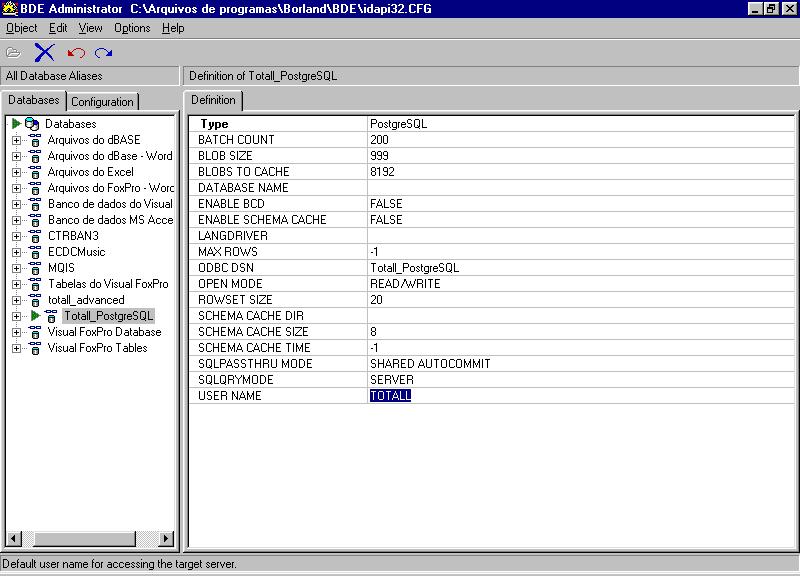Click the SCHEMA CACHE DIR property label

point(251,316)
